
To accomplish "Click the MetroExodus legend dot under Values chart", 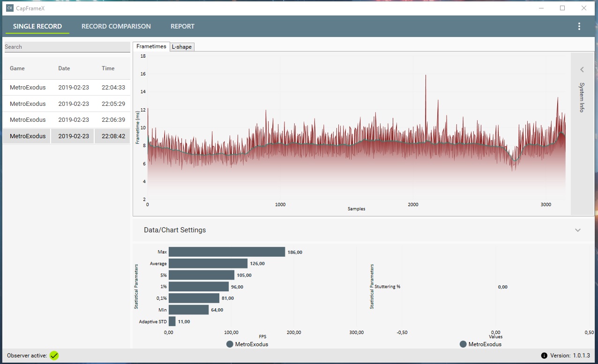I will pyautogui.click(x=463, y=344).
